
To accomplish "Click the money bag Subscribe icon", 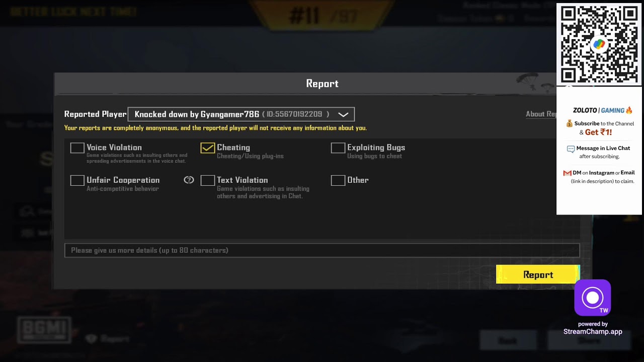I will point(570,124).
